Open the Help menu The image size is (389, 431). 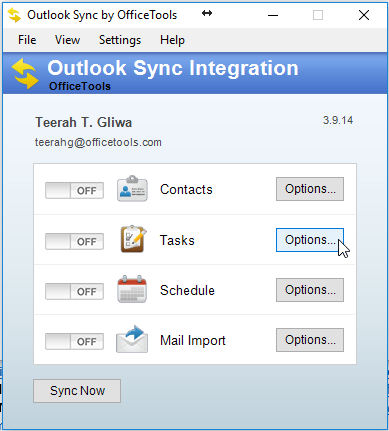pyautogui.click(x=172, y=40)
